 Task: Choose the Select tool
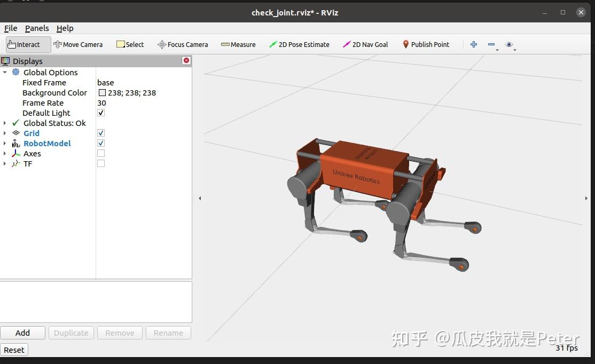point(130,44)
